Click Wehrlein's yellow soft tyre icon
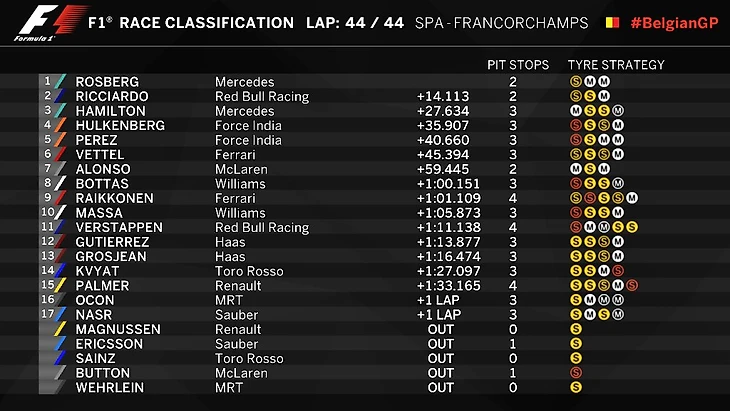Viewport: 730px width, 411px height. click(575, 387)
